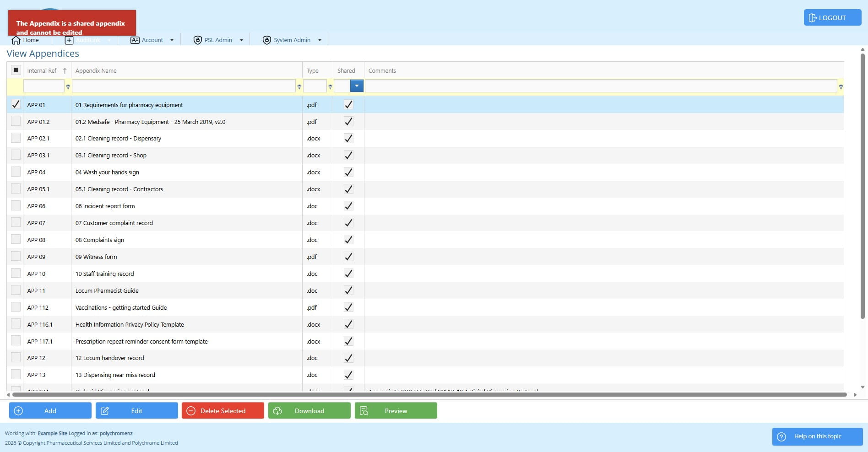Click the horizontal scrollbar thumb
The height and width of the screenshot is (452, 868).
tap(429, 394)
